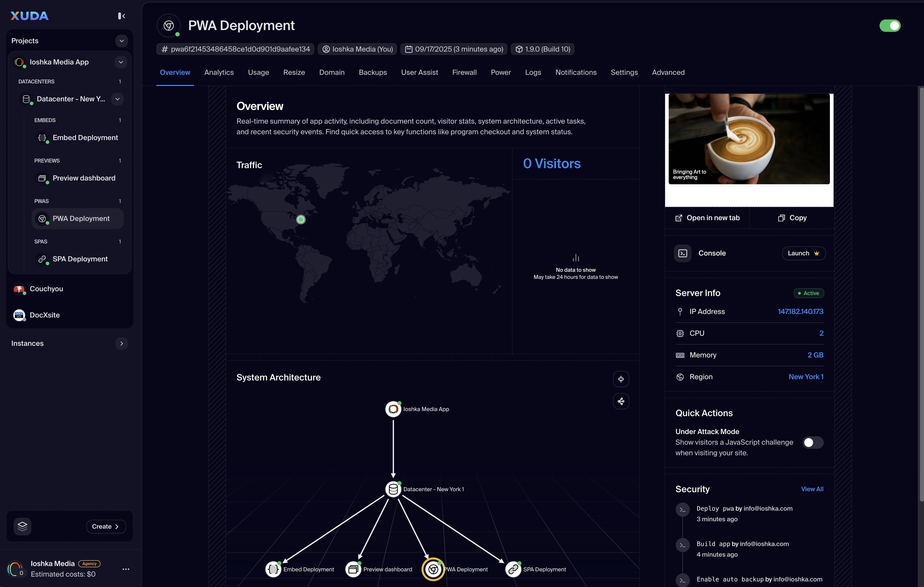
Task: Click the share icon in System Architecture
Action: tap(620, 401)
